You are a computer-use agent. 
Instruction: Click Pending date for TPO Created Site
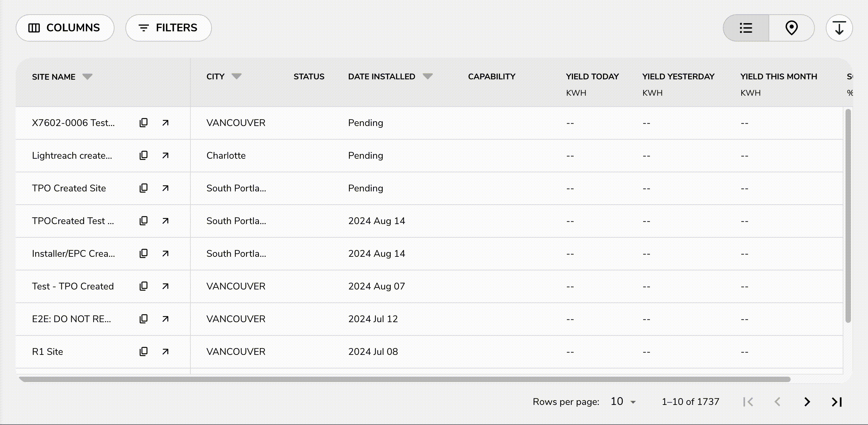[x=366, y=188]
